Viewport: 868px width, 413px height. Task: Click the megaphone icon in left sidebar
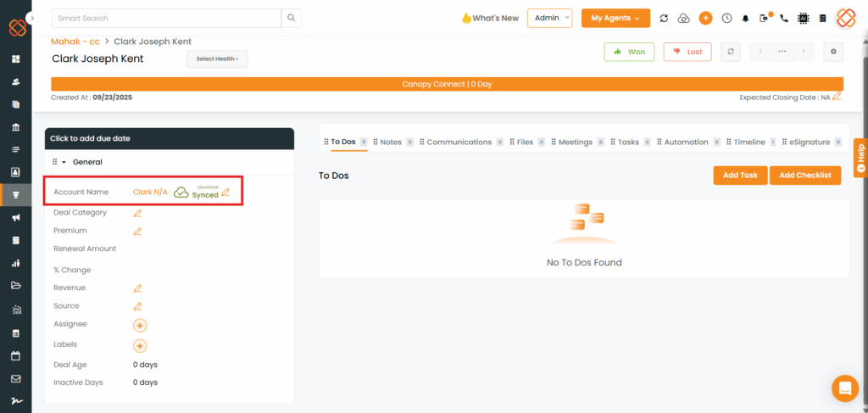pyautogui.click(x=15, y=218)
